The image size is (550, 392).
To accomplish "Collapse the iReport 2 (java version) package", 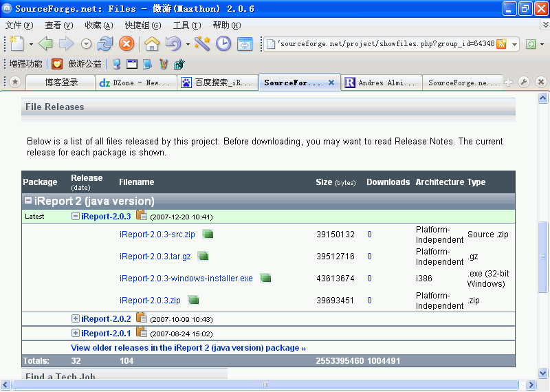I will [28, 200].
